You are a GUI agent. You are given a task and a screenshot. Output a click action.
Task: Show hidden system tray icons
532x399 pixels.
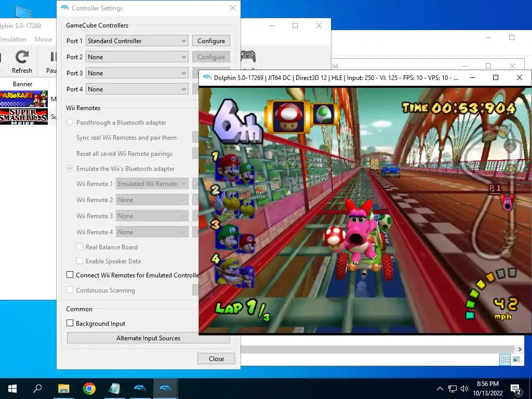coord(440,389)
